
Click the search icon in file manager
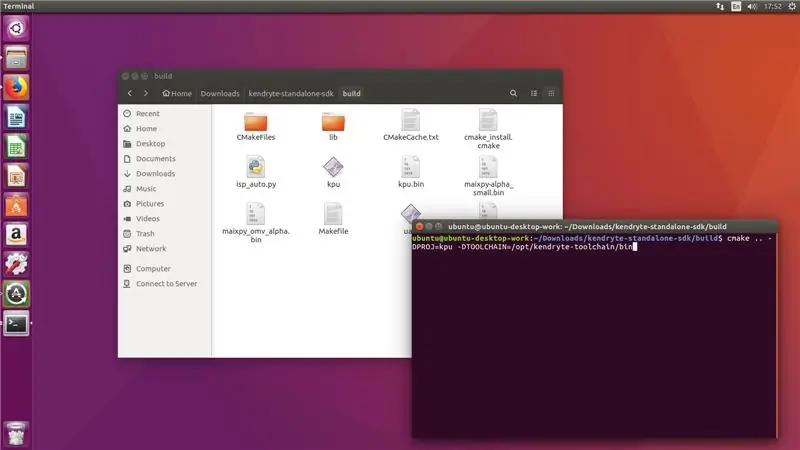pos(513,93)
